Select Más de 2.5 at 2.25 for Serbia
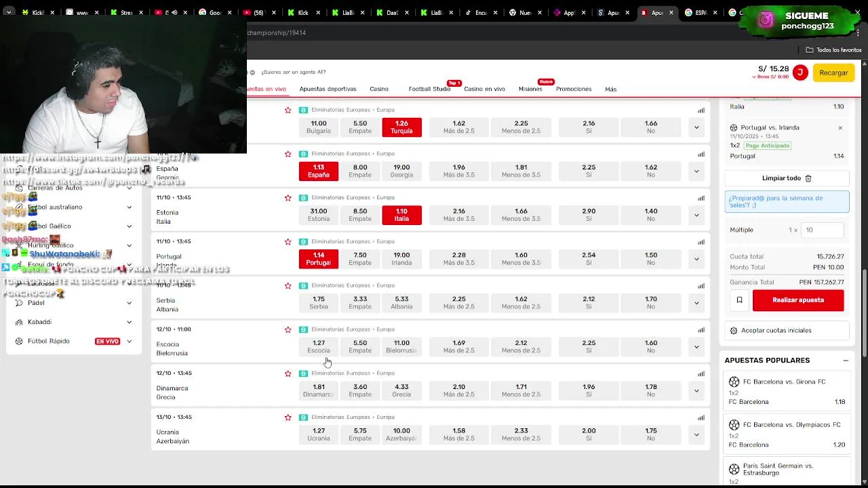This screenshot has width=868, height=488. [459, 303]
